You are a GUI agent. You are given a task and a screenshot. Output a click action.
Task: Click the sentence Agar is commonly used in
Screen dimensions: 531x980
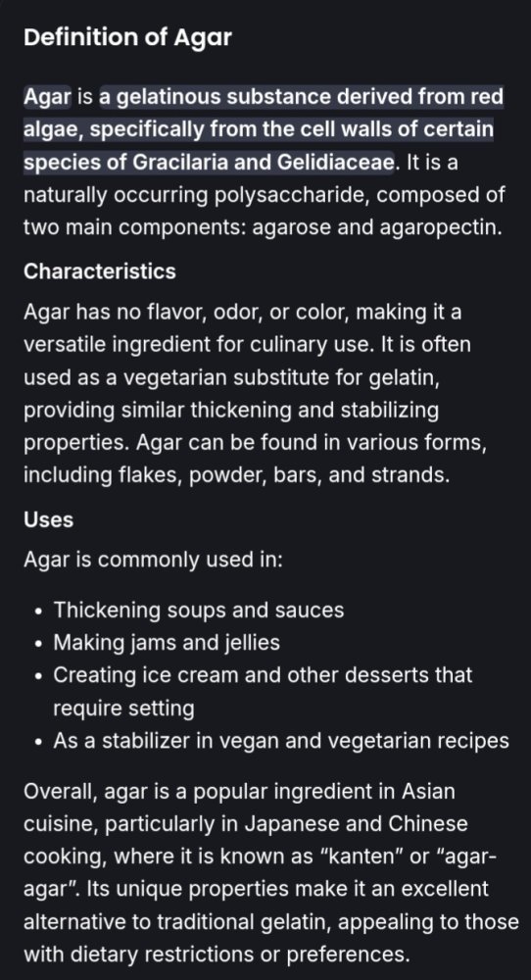[x=154, y=560]
